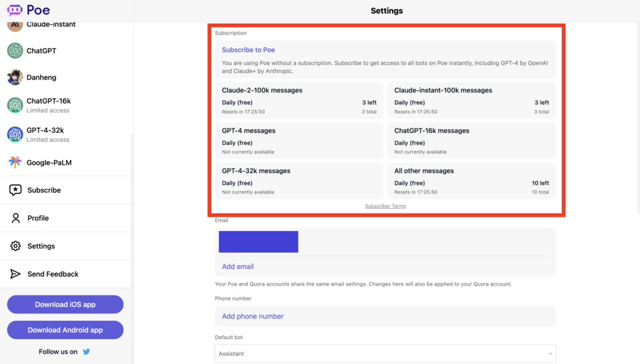This screenshot has height=364, width=640.
Task: Open the GPT-4-32k bot avatar
Action: [15, 134]
